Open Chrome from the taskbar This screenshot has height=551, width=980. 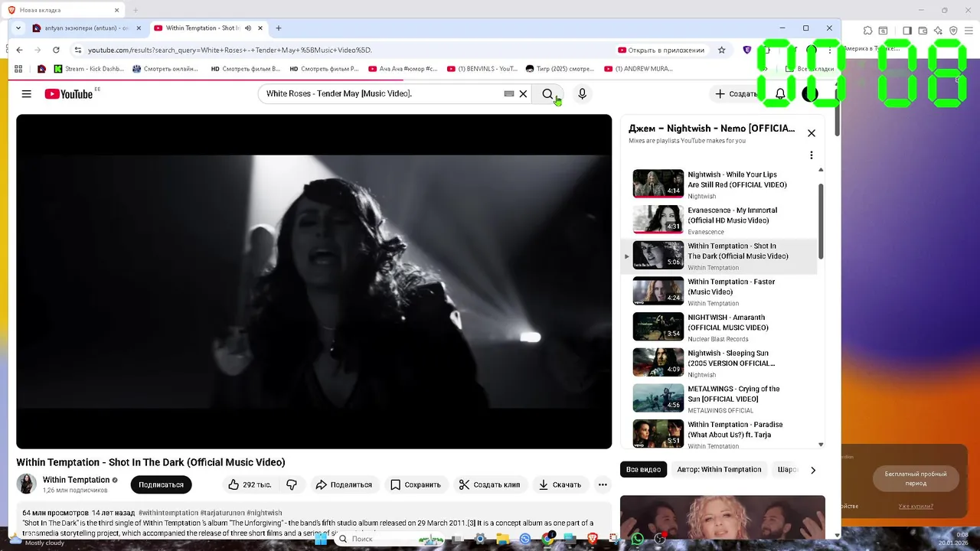click(x=547, y=539)
